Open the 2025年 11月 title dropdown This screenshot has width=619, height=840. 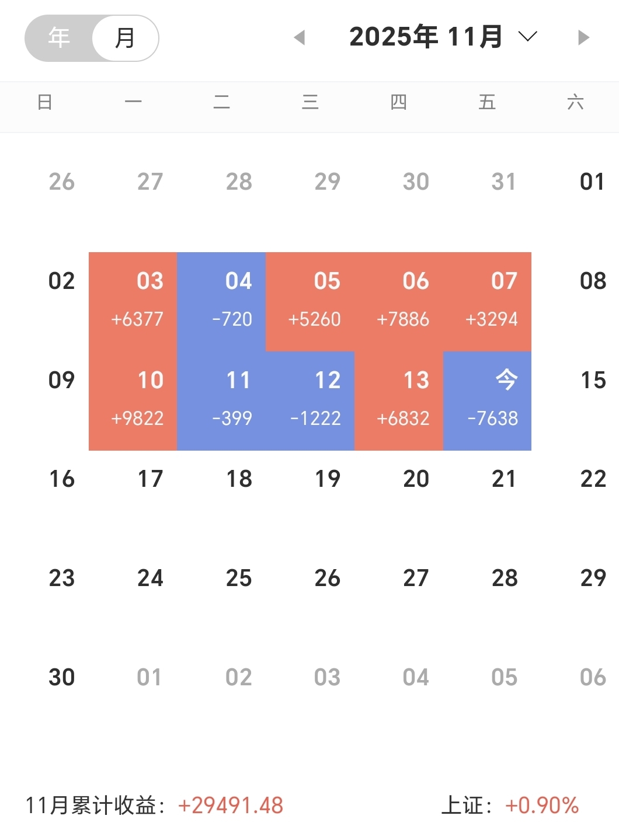(x=426, y=37)
